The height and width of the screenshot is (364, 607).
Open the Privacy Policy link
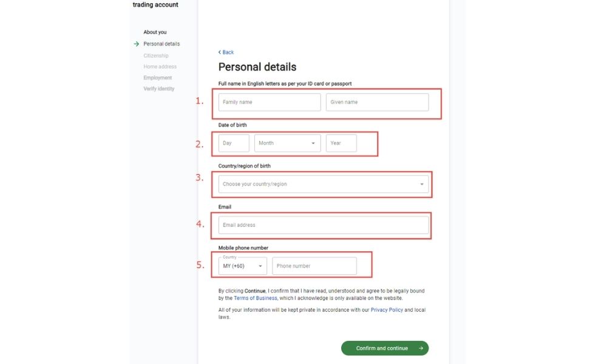tap(387, 310)
